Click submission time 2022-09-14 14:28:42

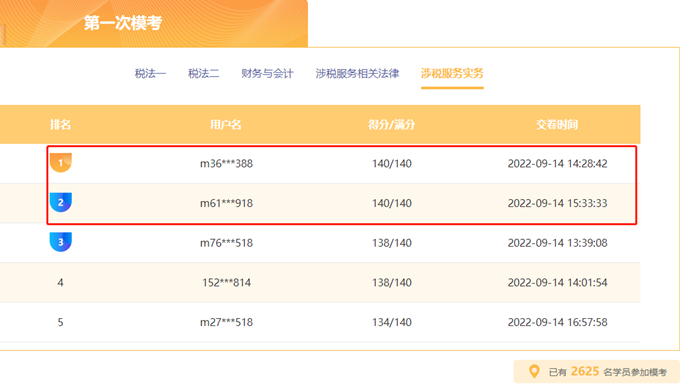(x=557, y=163)
